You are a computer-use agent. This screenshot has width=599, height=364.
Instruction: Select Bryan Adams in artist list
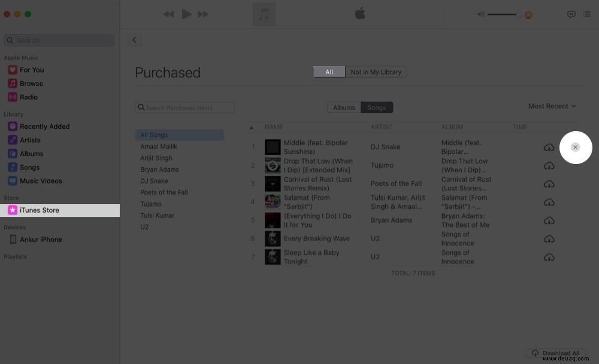[159, 169]
